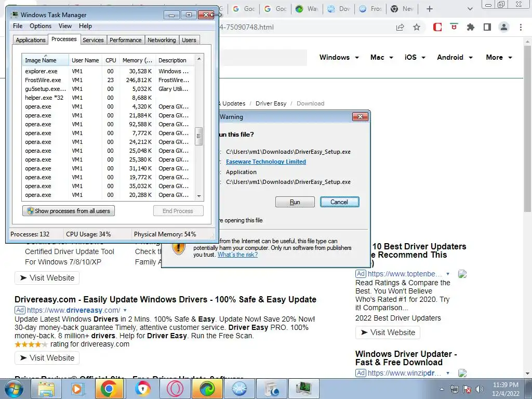Screen dimensions: 532x399
Task: Open Easeware Technology Limited publisher link
Action: pos(266,162)
